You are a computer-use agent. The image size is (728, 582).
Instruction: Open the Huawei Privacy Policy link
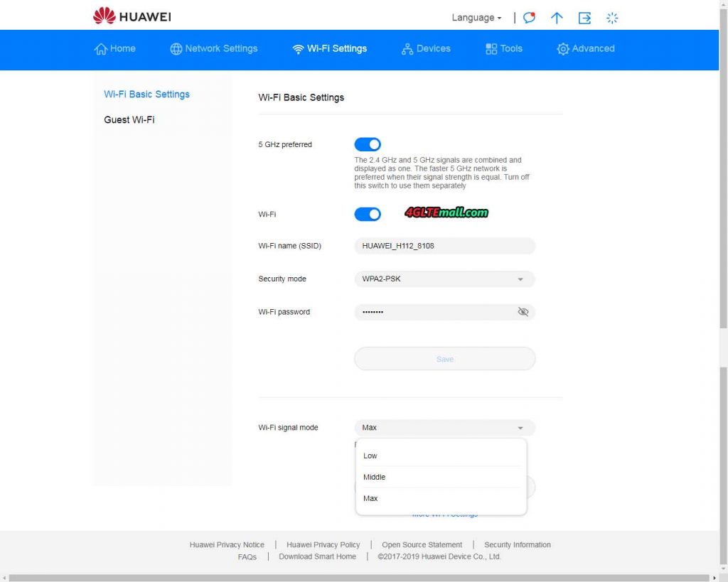tap(323, 544)
